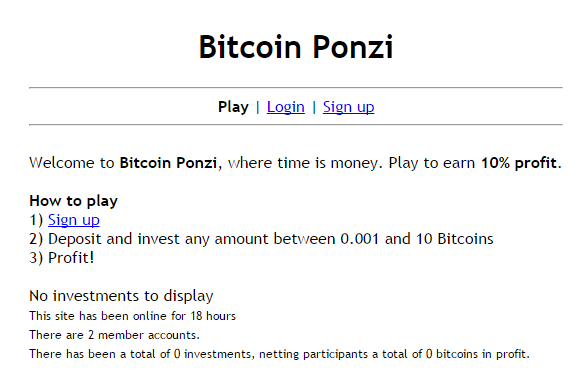Click the No investments to display message

coord(122,296)
